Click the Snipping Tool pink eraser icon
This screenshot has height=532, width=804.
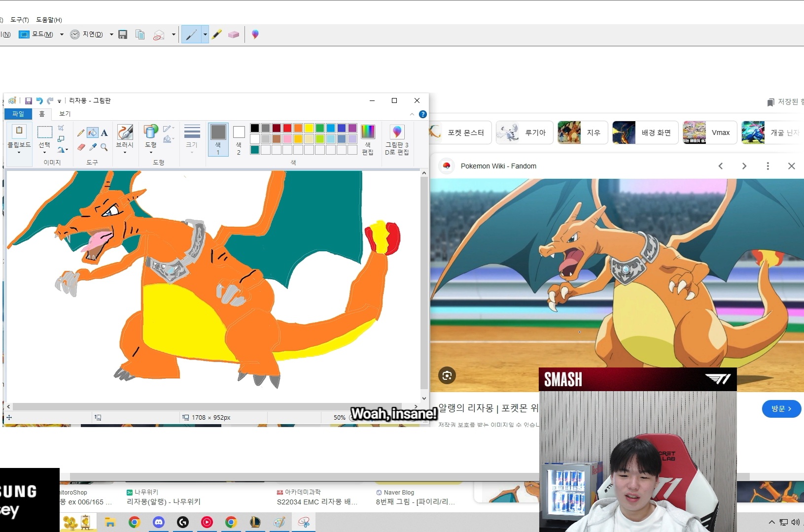[x=234, y=34]
